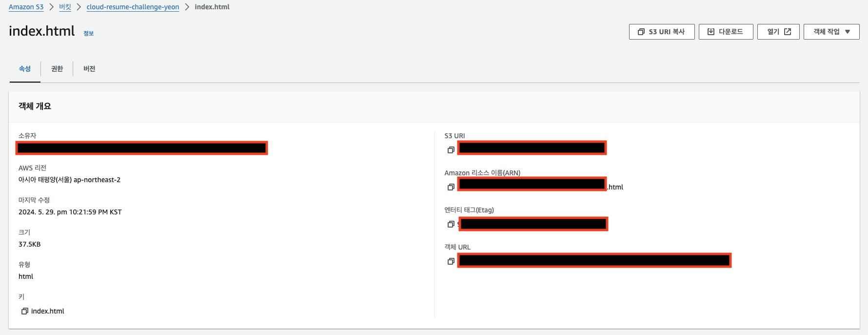
Task: Open the object with 열기 button
Action: click(x=778, y=32)
